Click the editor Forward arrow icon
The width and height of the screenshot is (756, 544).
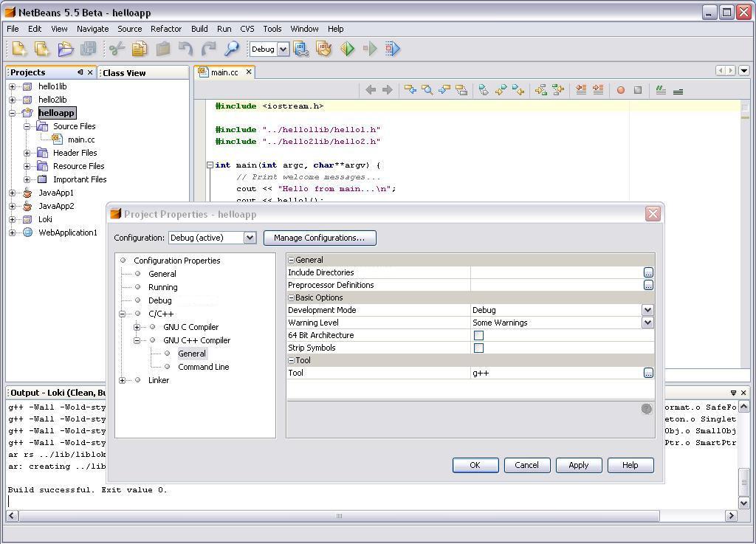387,89
